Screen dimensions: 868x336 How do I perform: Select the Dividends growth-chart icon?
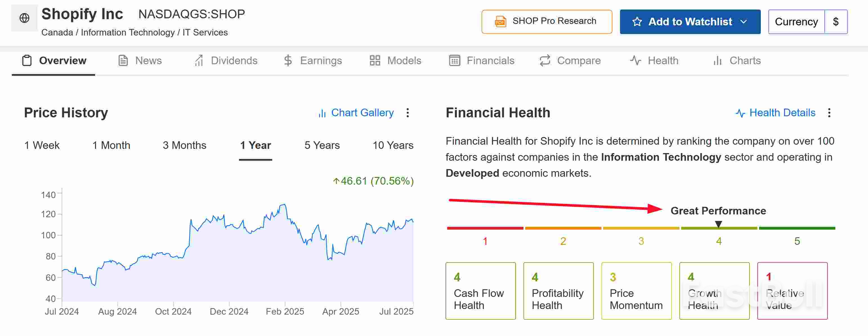[x=198, y=60]
